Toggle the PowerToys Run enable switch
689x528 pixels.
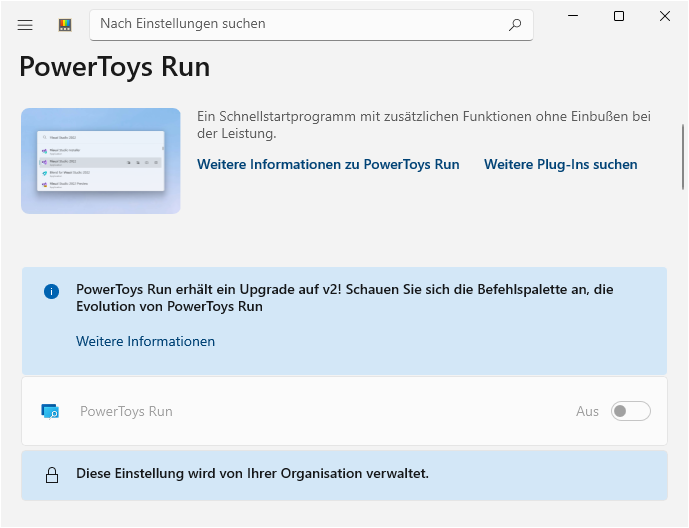631,411
